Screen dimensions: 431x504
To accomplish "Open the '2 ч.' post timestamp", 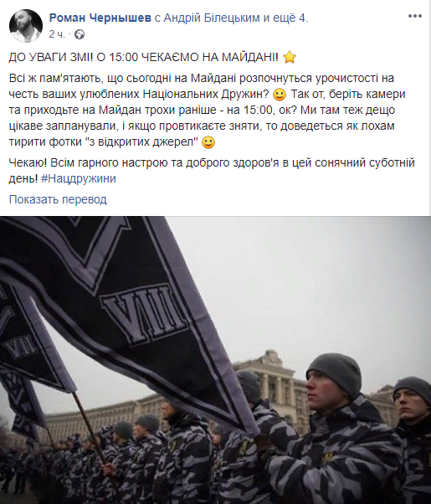I will tap(57, 34).
